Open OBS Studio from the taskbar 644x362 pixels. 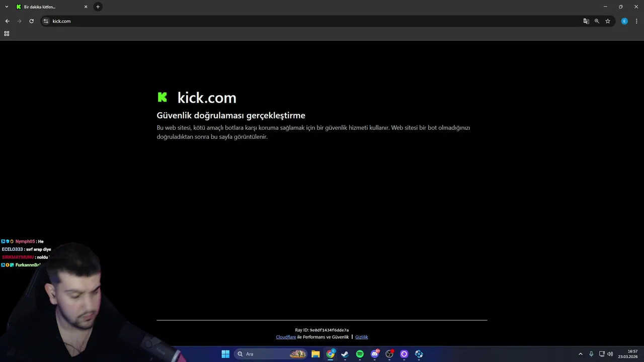(389, 354)
